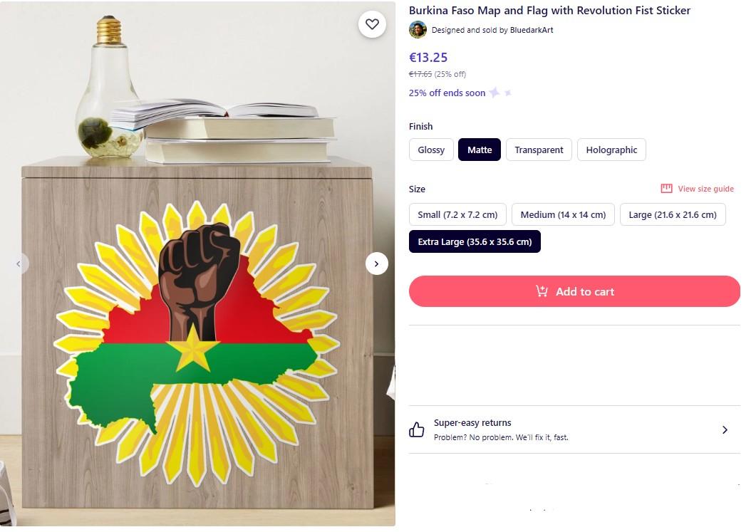756x532 pixels.
Task: Click the sticker product preview image
Action: (x=197, y=342)
